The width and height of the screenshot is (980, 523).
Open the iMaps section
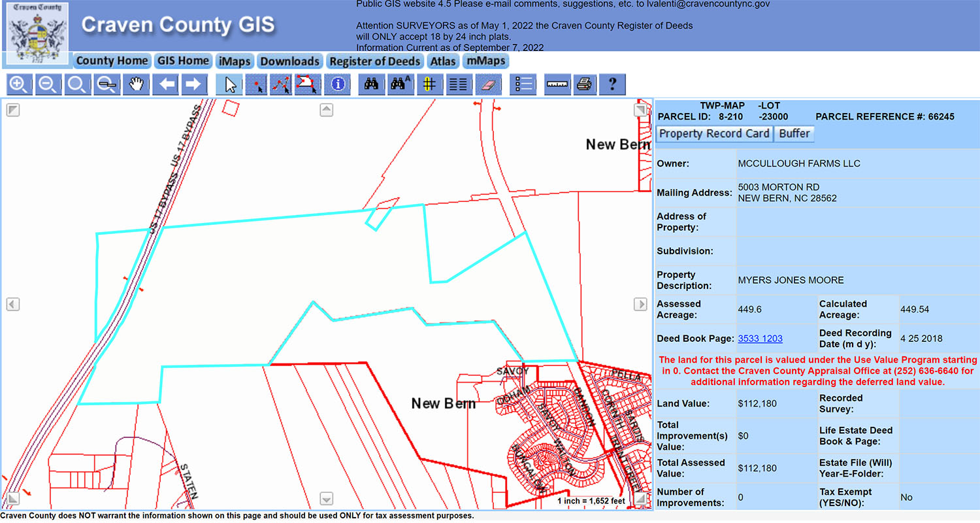(235, 61)
